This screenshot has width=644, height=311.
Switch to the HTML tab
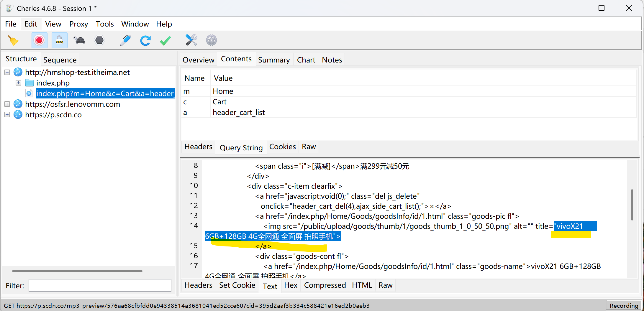362,285
